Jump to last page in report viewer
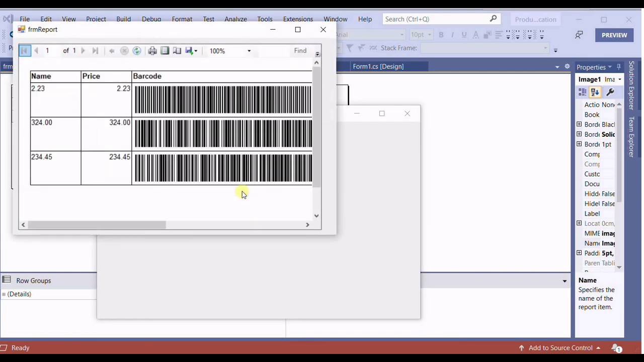The width and height of the screenshot is (644, 362). [x=95, y=51]
